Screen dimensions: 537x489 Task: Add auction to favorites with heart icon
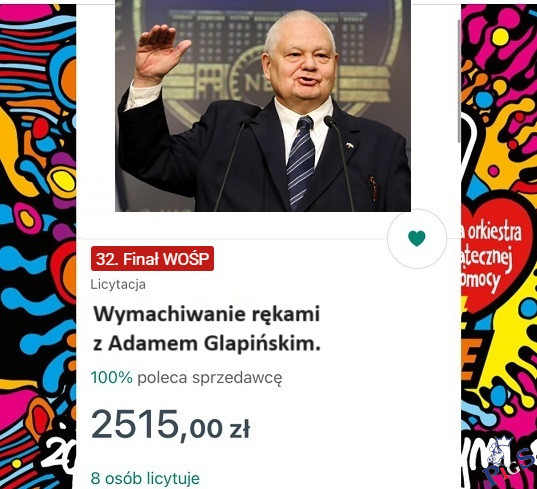coord(417,239)
